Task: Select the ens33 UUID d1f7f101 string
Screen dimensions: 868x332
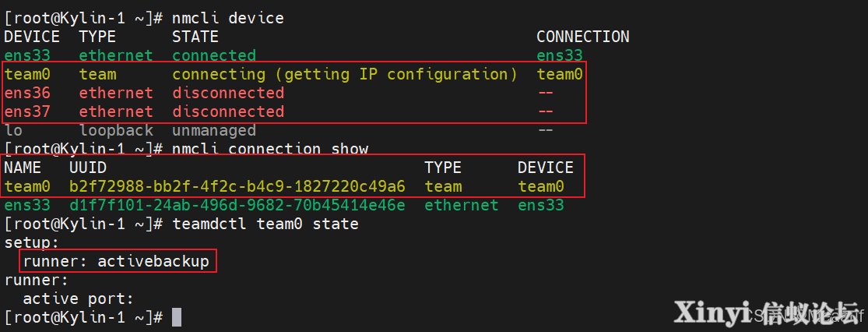Action: (237, 206)
